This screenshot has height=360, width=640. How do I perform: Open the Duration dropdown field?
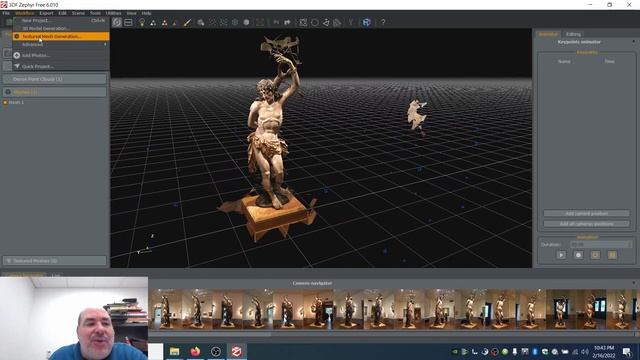point(600,244)
